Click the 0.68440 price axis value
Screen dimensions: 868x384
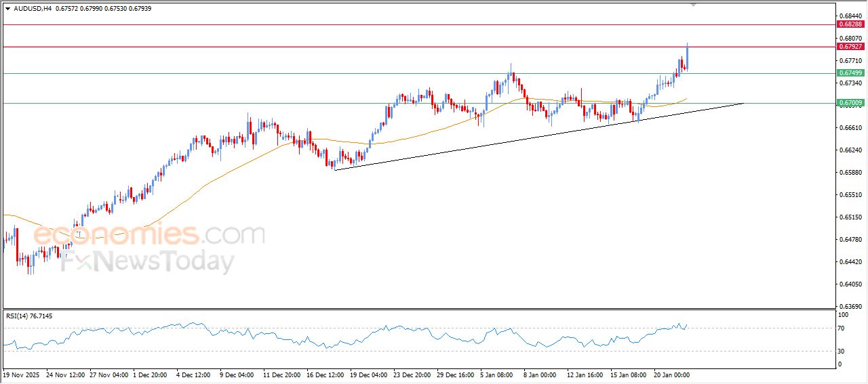(x=849, y=16)
